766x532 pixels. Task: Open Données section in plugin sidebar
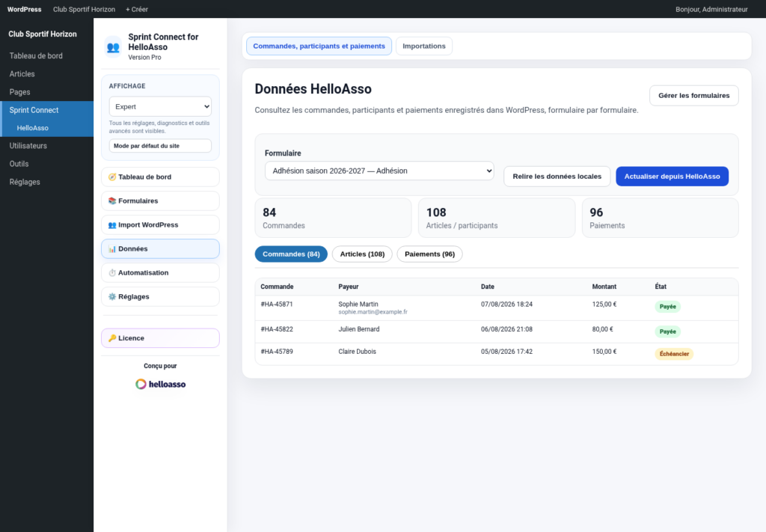click(160, 248)
